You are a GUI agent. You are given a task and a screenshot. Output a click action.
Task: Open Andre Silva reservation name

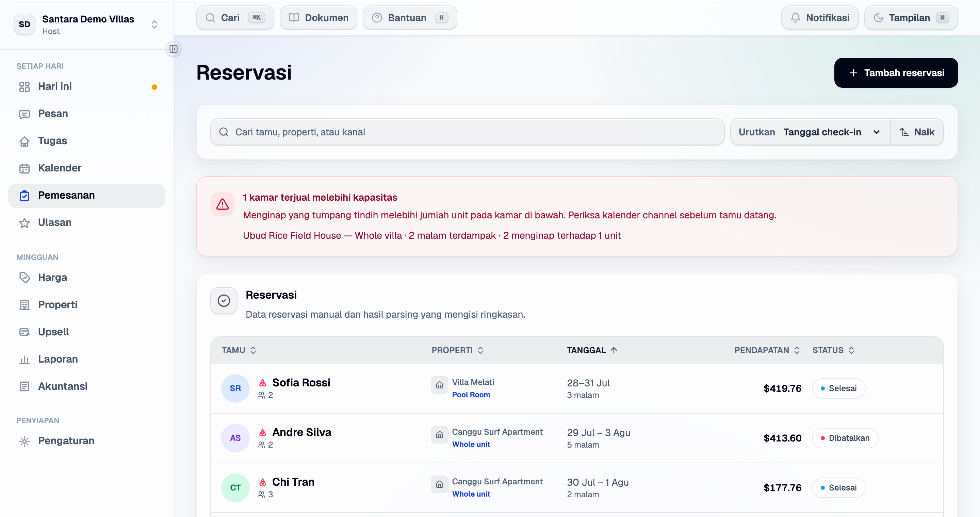pos(302,432)
